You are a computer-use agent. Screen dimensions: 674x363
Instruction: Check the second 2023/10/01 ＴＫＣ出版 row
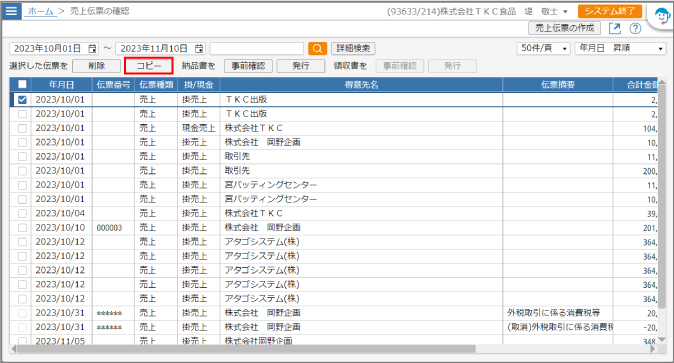pos(22,114)
